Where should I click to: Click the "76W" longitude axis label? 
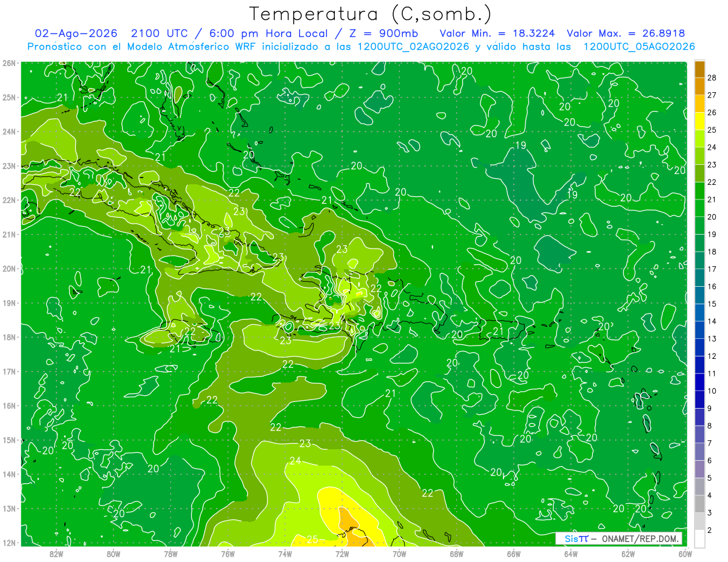tap(228, 554)
